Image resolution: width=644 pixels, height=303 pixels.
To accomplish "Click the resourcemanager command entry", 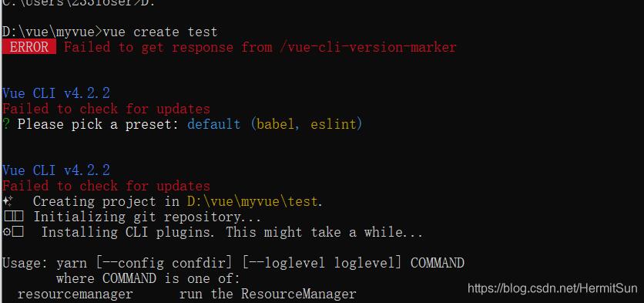I will point(75,295).
